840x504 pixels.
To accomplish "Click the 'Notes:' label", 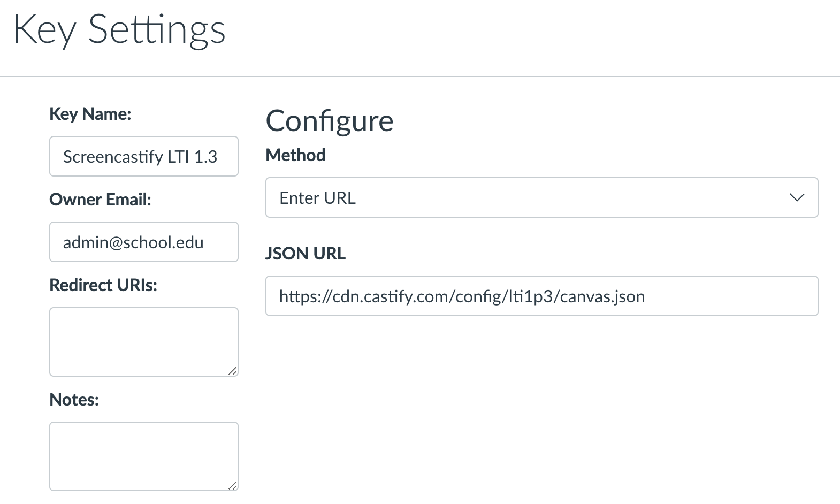I will (74, 400).
